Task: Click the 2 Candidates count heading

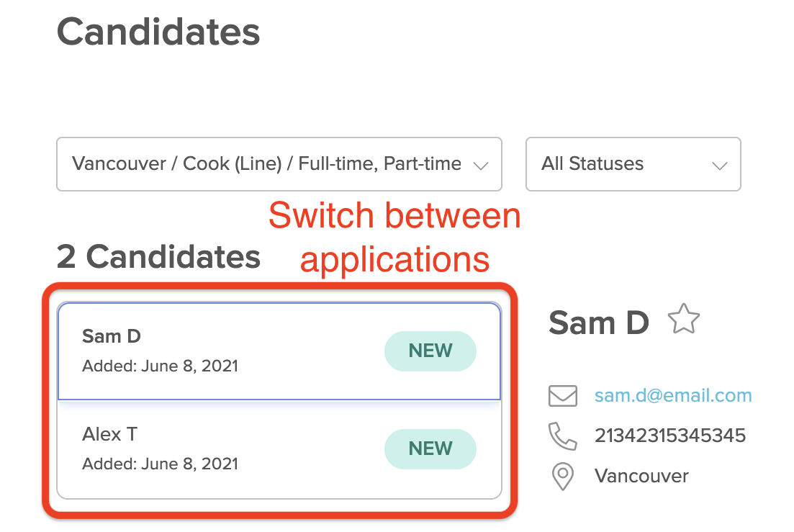Action: click(x=158, y=256)
